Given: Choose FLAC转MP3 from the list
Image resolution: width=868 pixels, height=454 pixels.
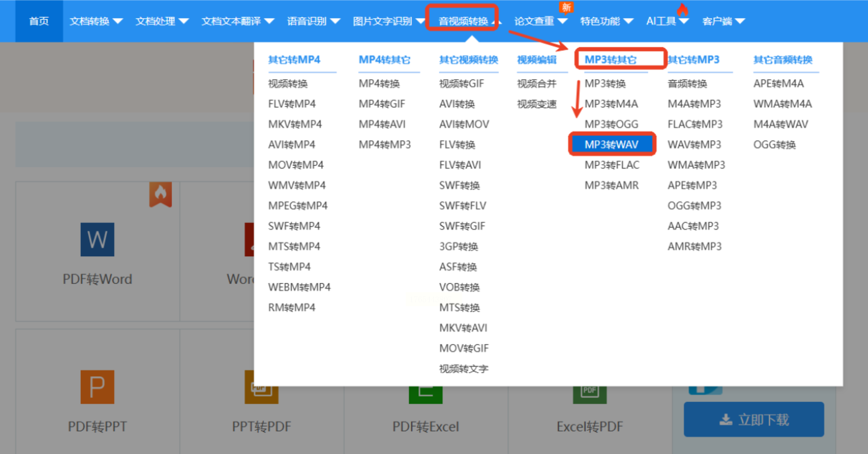Looking at the screenshot, I should point(695,124).
